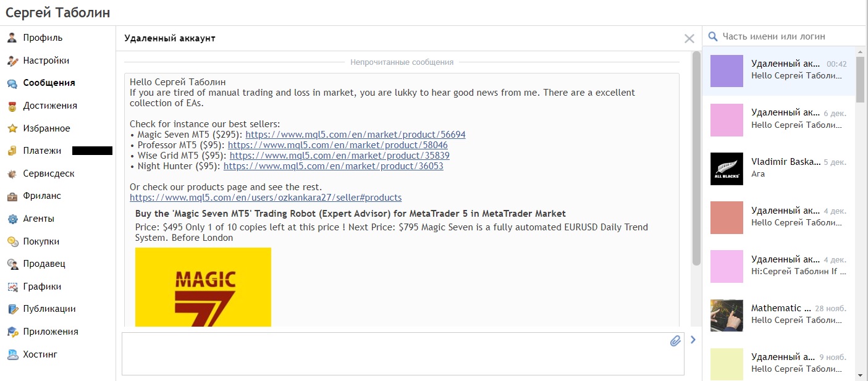
Task: Click the Покупки icon
Action: (12, 241)
